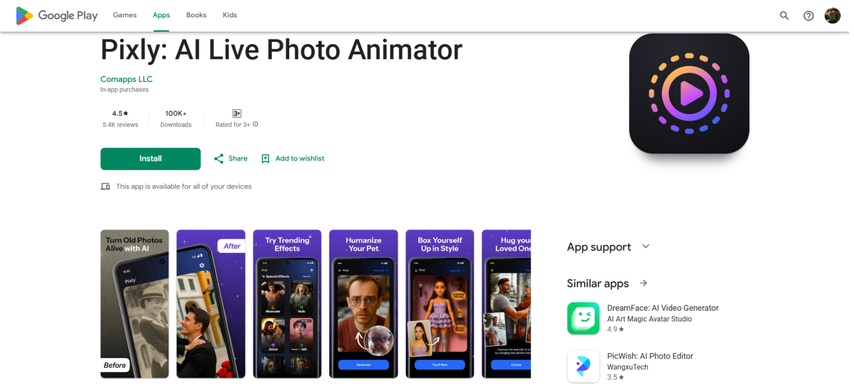Click PicWish's 3.5 star rating
854x386 pixels.
tap(615, 377)
